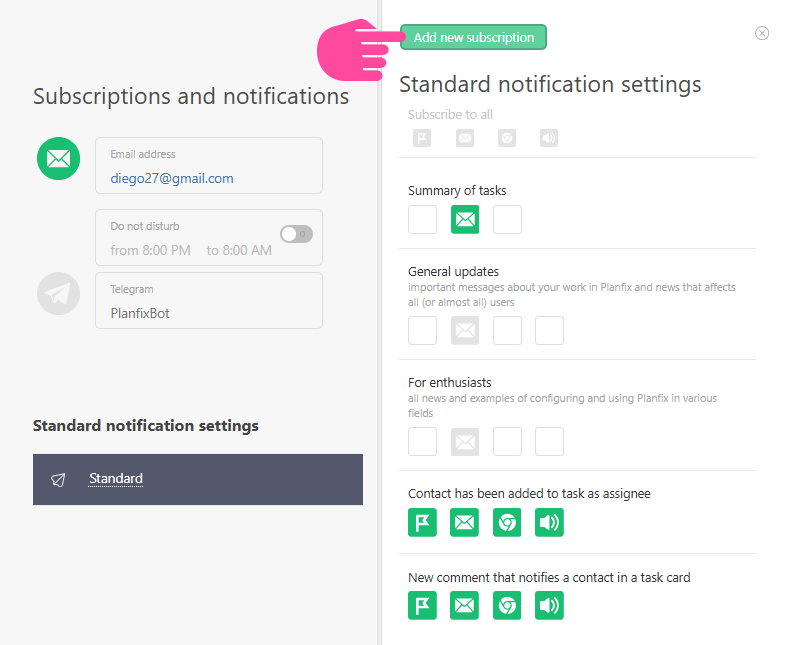The width and height of the screenshot is (788, 645).
Task: Click Subscribe to all sound icon
Action: click(549, 138)
